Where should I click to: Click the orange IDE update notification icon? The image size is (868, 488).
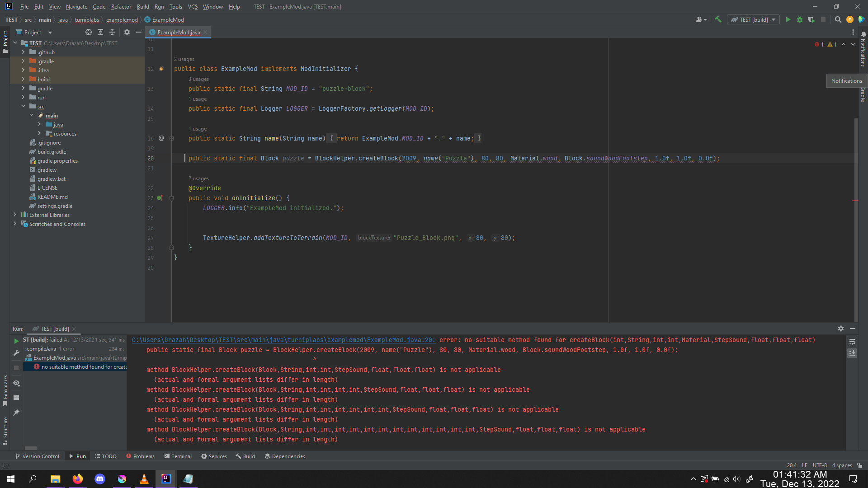click(850, 19)
